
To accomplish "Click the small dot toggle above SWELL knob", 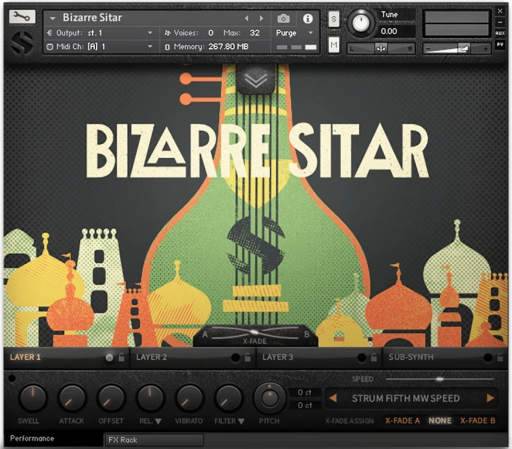I will coord(12,378).
